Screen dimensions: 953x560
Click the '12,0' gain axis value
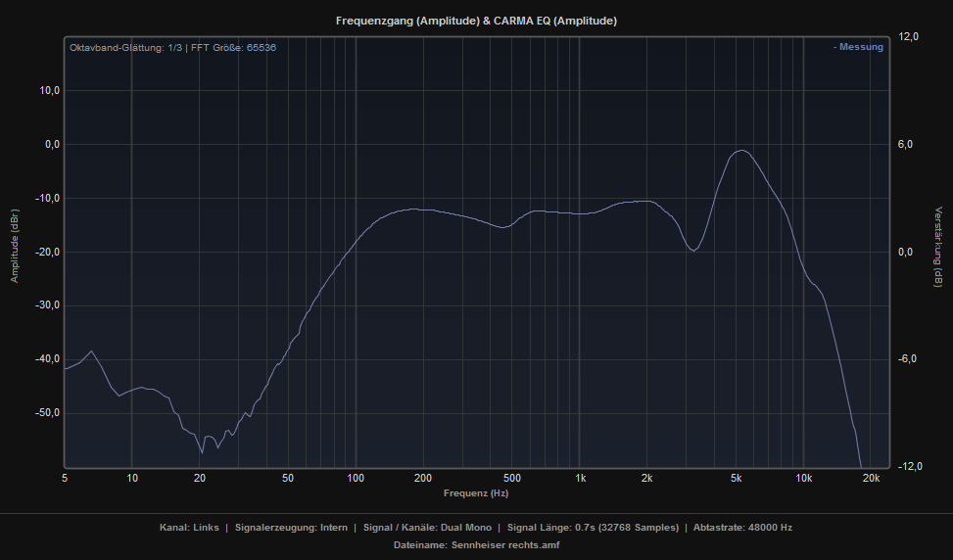(909, 37)
